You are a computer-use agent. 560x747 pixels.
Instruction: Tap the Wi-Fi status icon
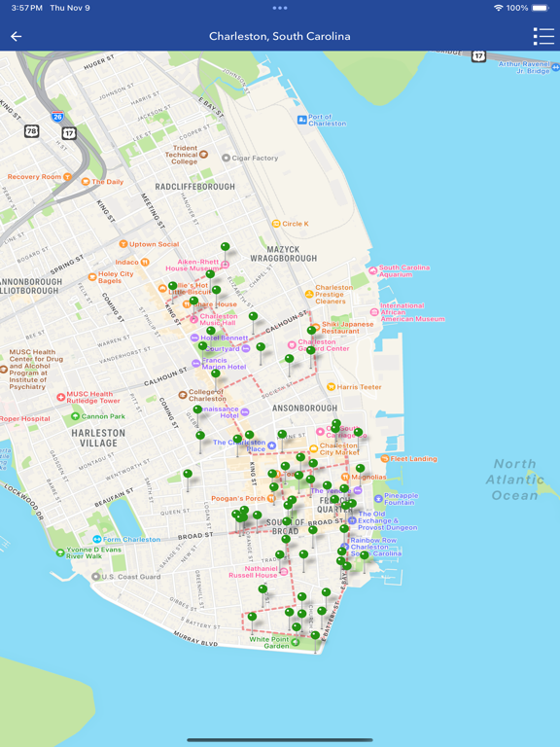pyautogui.click(x=498, y=8)
